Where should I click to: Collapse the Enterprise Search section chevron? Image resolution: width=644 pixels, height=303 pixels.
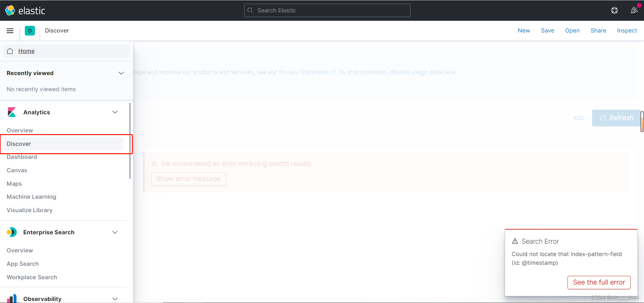pos(115,232)
